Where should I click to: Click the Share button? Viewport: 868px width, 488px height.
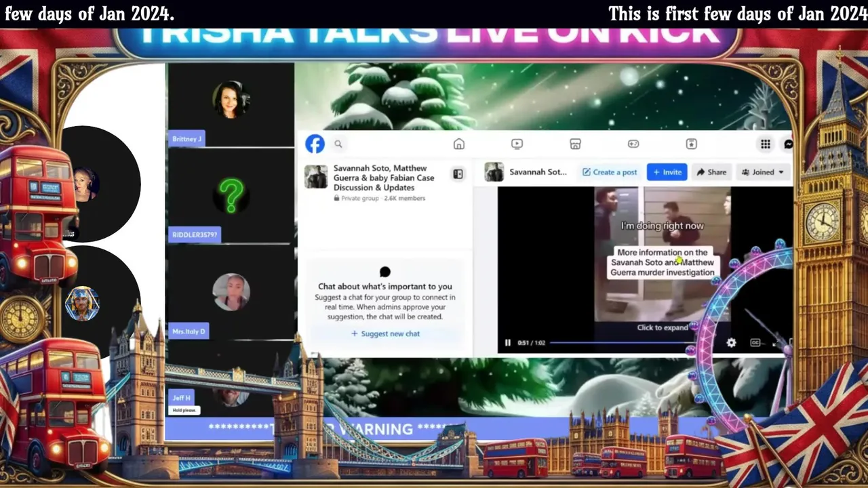click(711, 172)
